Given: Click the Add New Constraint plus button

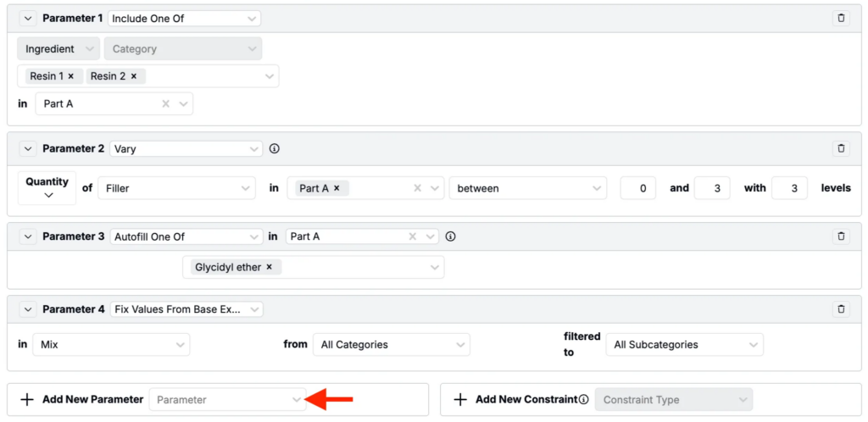Looking at the screenshot, I should (x=460, y=399).
